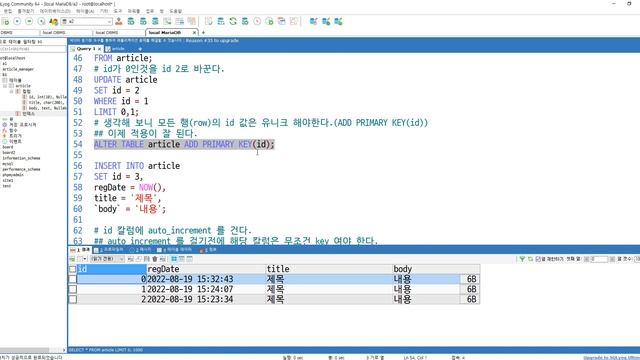The image size is (640, 360).
Task: Toggle the limit rows checkbox in result toolbar
Action: 538,259
